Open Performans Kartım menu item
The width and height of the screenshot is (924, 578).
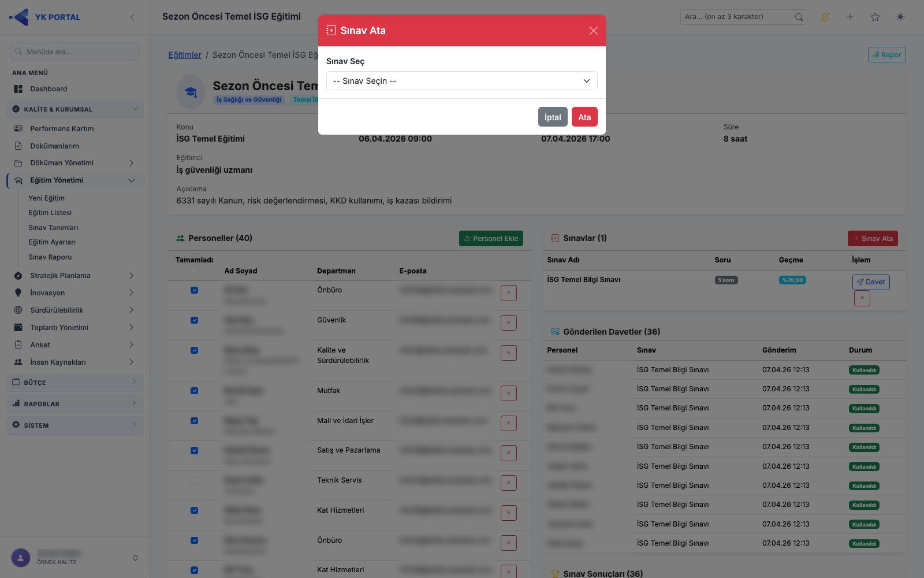pyautogui.click(x=75, y=128)
